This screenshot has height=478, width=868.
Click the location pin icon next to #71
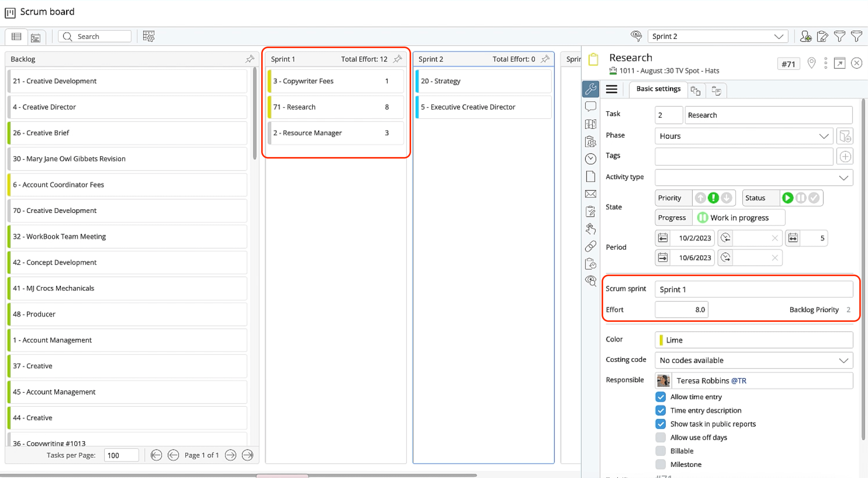[x=812, y=63]
